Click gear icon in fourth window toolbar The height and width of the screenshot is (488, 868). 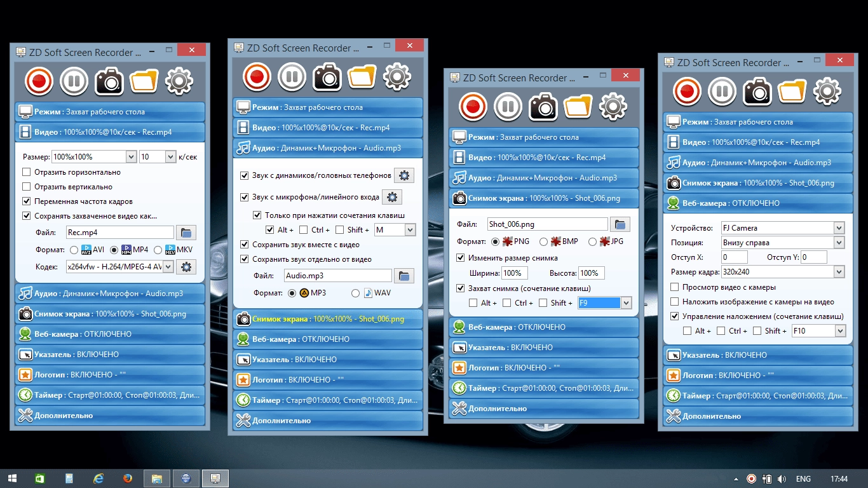point(827,91)
